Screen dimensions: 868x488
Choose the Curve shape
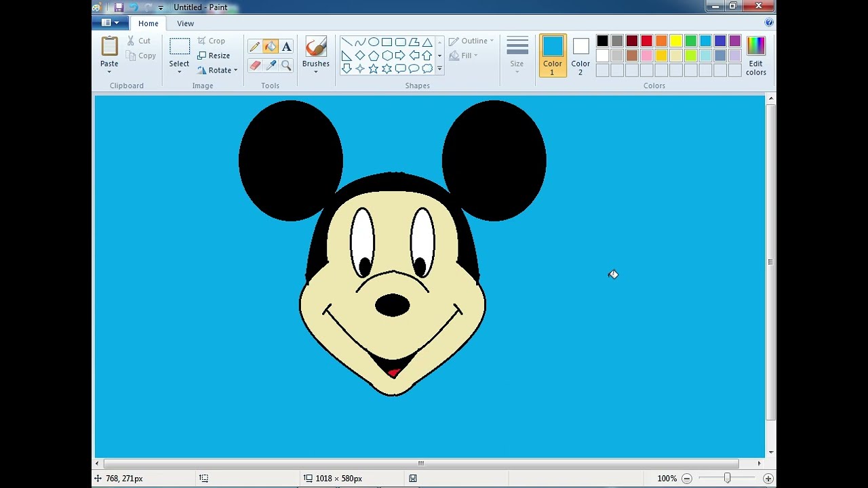[360, 42]
